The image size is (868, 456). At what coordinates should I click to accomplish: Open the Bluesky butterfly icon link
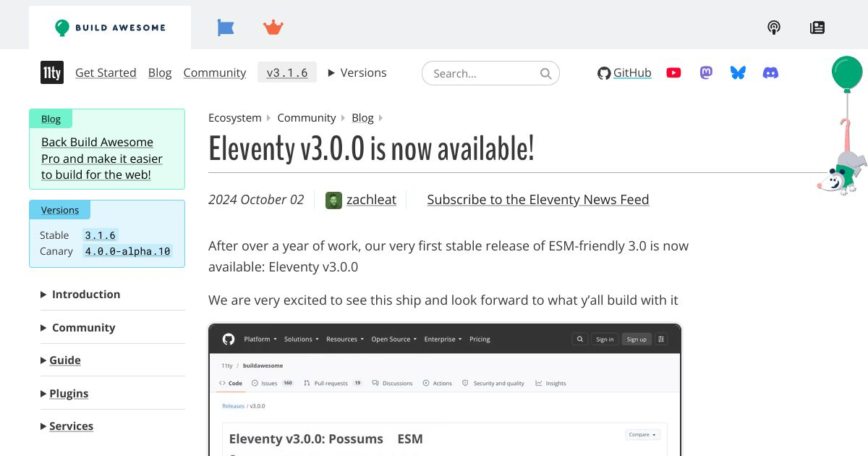738,72
